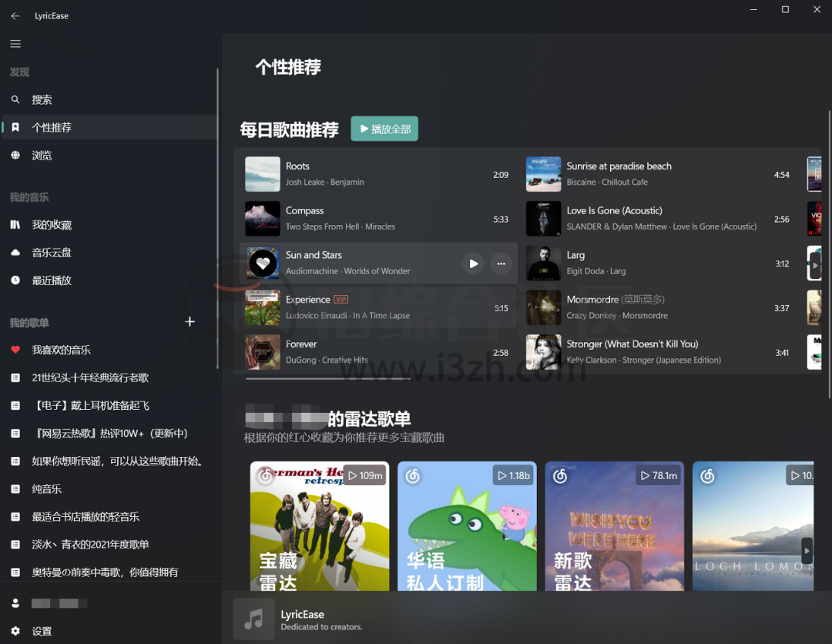Click heart on Sun and Stars cover
The image size is (832, 644).
pos(263,263)
